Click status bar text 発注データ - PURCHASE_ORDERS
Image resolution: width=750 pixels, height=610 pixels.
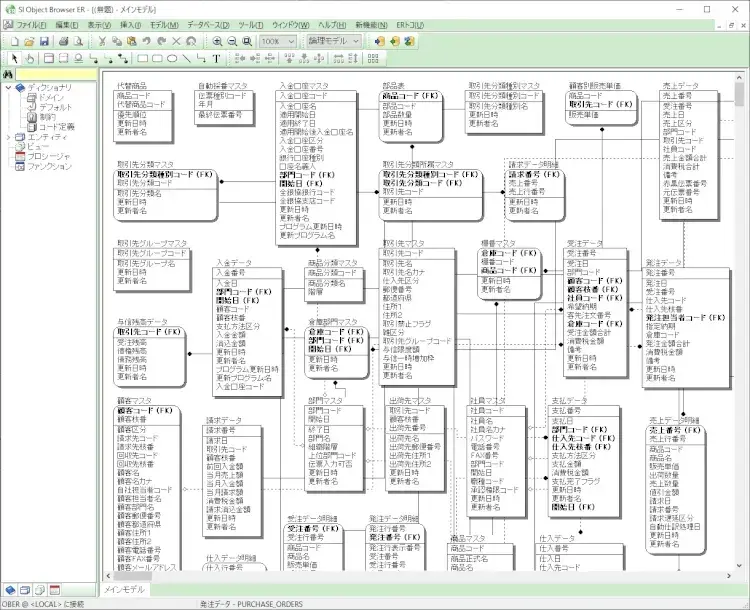click(x=251, y=604)
